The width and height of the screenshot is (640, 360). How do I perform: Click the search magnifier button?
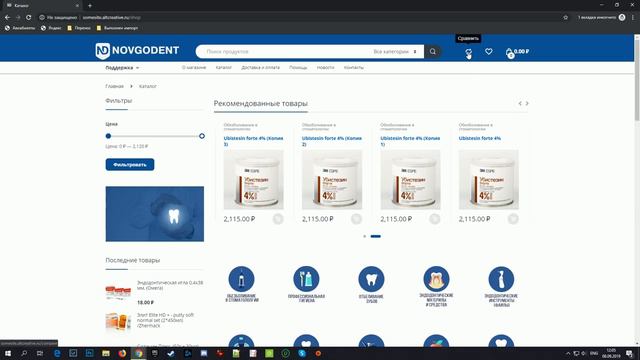click(433, 51)
